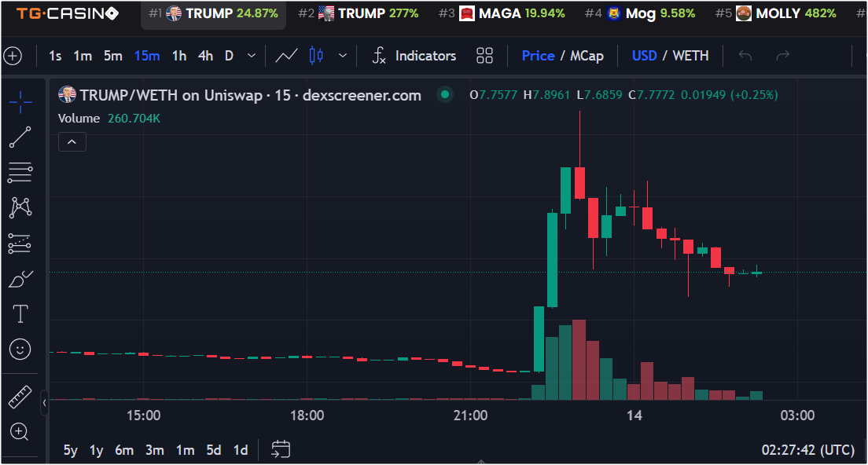Click the +0.25% change value
This screenshot has height=465, width=868.
coord(754,94)
